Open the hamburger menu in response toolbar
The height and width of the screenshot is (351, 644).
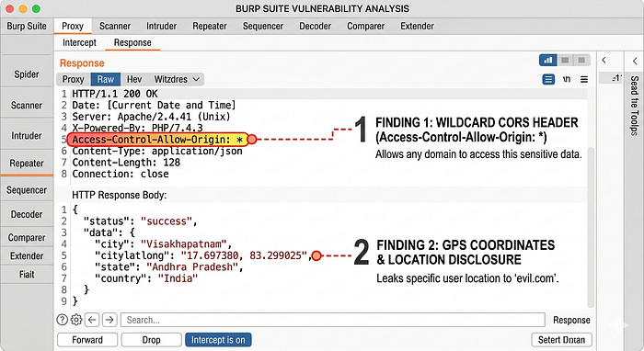coord(584,79)
